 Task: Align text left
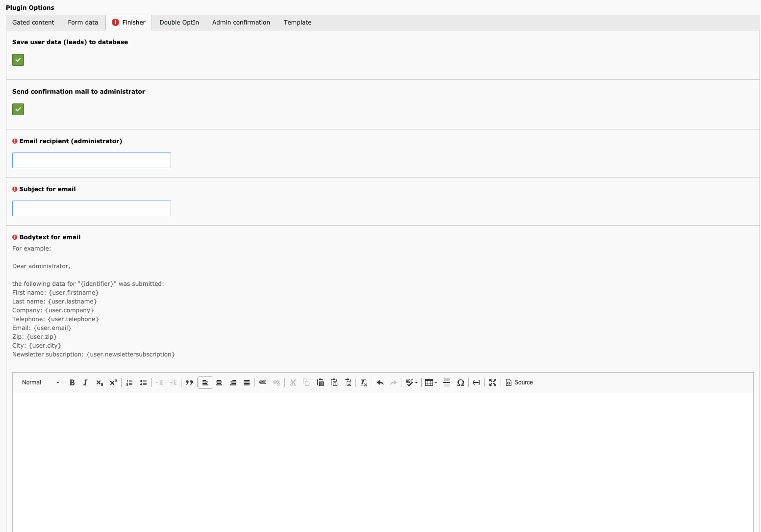point(205,382)
